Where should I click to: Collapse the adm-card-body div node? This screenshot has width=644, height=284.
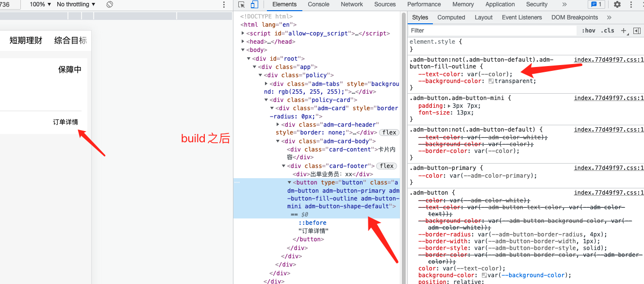click(278, 141)
